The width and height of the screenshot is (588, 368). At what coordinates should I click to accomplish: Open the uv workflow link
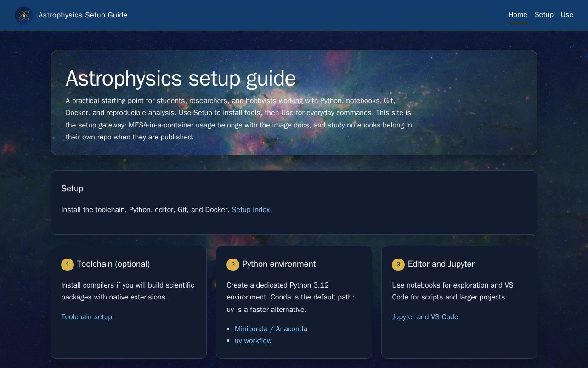(253, 341)
